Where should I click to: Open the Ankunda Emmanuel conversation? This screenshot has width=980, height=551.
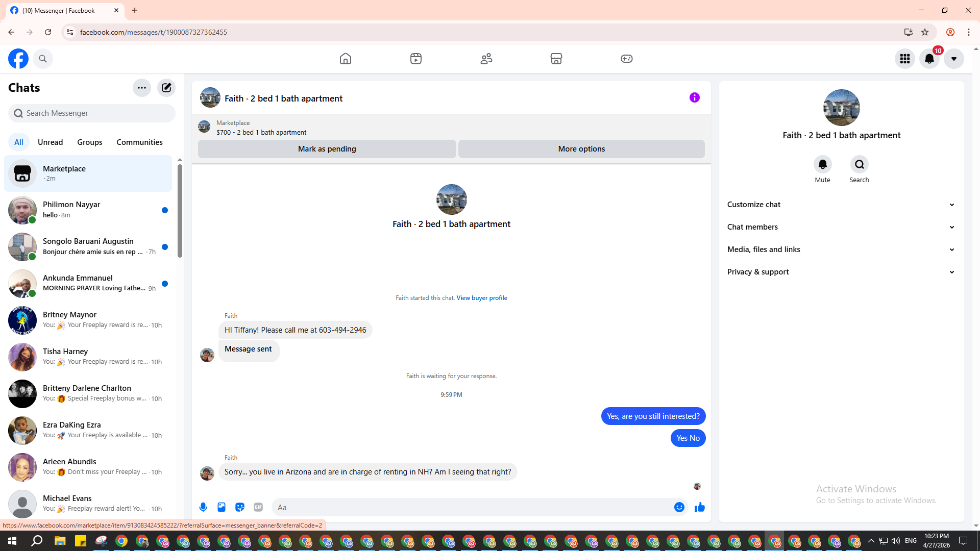click(x=88, y=284)
